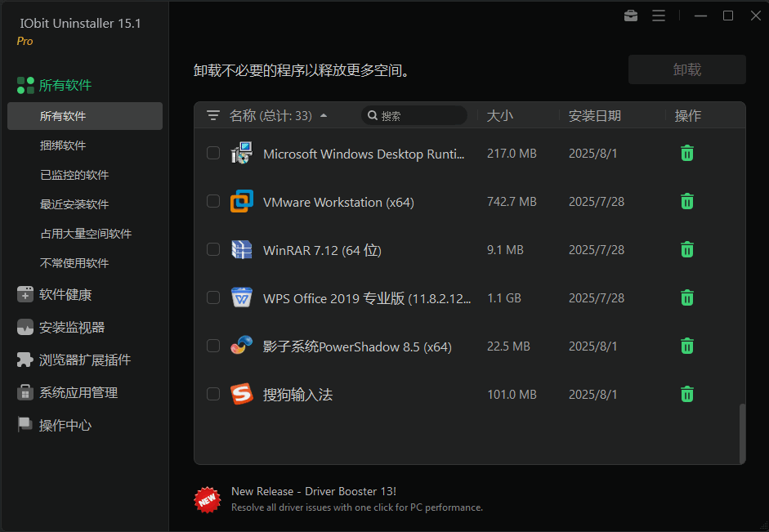Open the 软件健康 sidebar section
This screenshot has height=532, width=769.
[65, 295]
